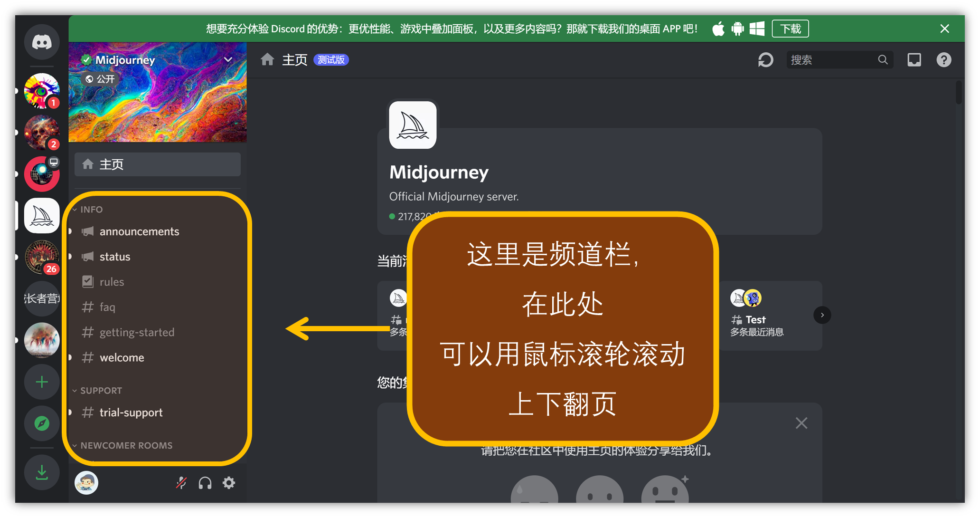Image resolution: width=980 pixels, height=518 pixels.
Task: Click the help question mark icon
Action: [x=943, y=60]
